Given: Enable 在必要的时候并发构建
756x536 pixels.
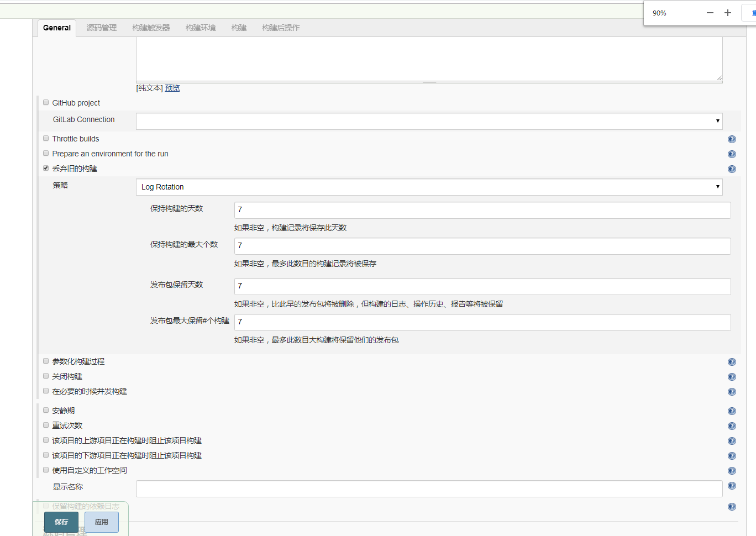Looking at the screenshot, I should tap(45, 391).
